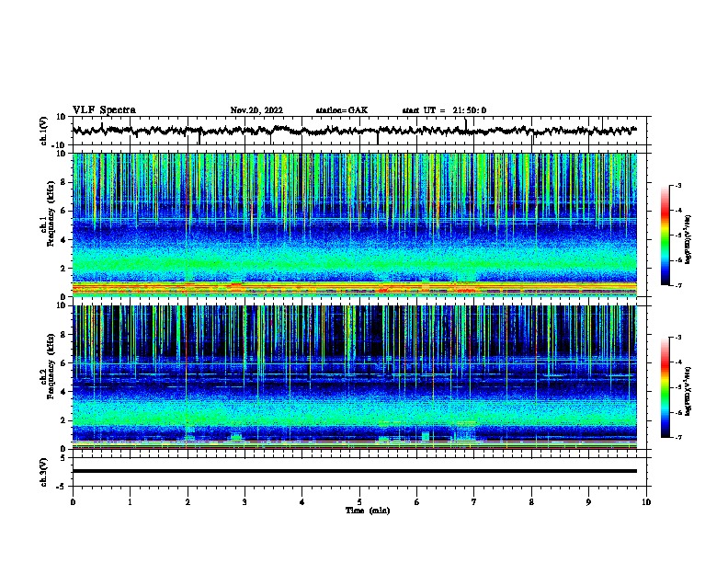The width and height of the screenshot is (728, 563).
Task: Click time-axis tick label "7" at the bottom
Action: [x=474, y=502]
